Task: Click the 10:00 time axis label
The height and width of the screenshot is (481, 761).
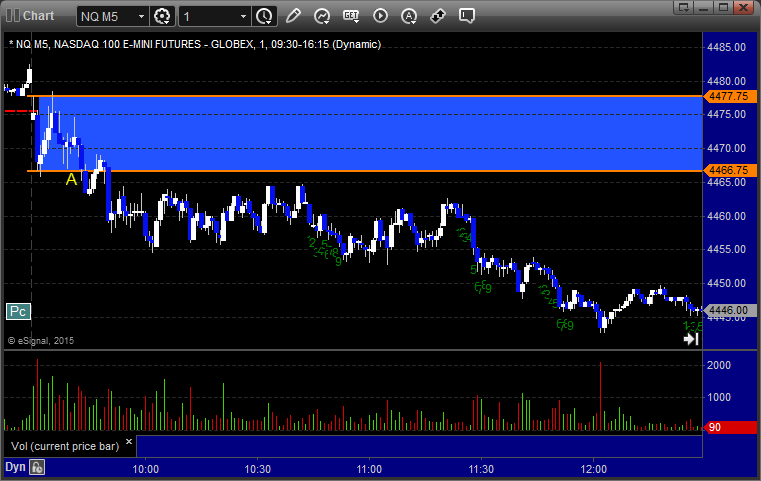Action: 146,469
